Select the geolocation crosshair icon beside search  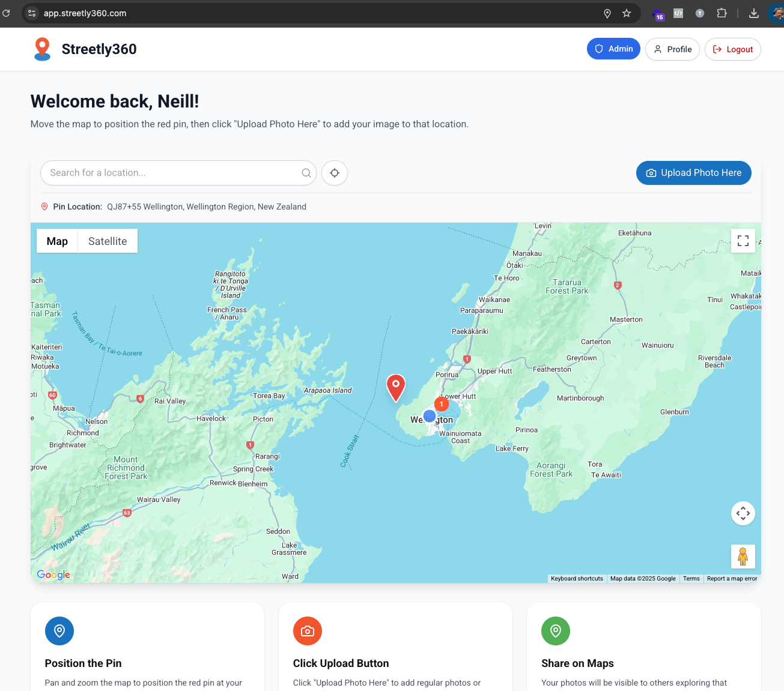(334, 173)
